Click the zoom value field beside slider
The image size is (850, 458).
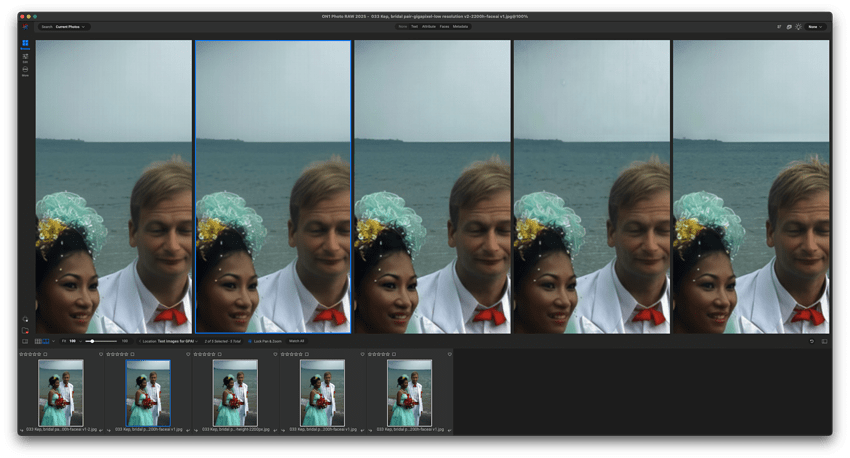pos(125,341)
